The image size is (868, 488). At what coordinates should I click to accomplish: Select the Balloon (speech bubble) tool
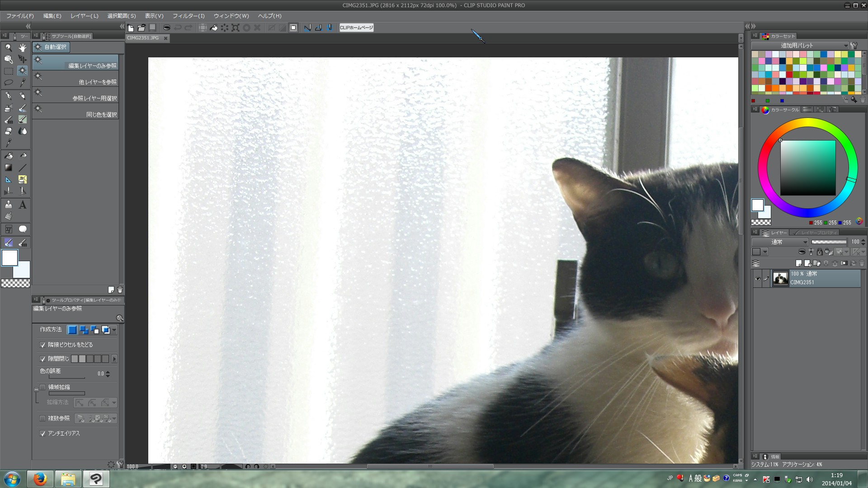click(22, 229)
